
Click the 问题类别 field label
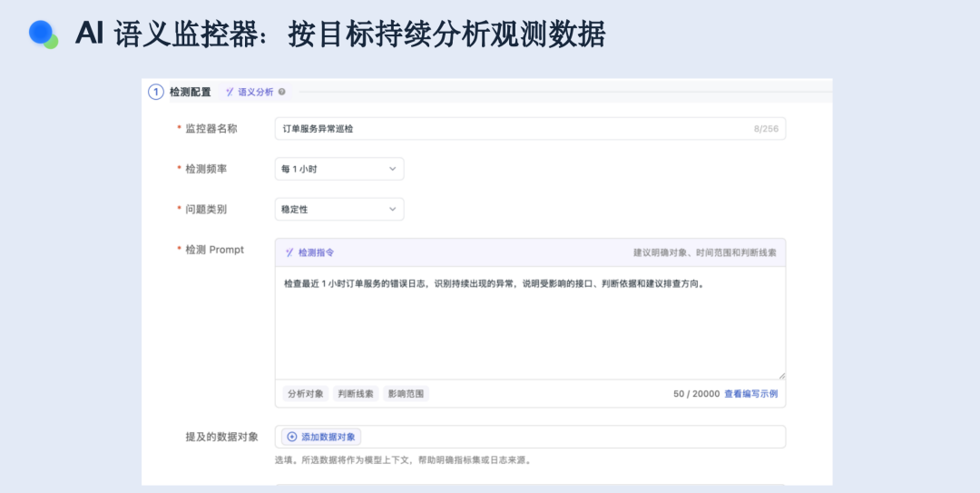coord(206,209)
